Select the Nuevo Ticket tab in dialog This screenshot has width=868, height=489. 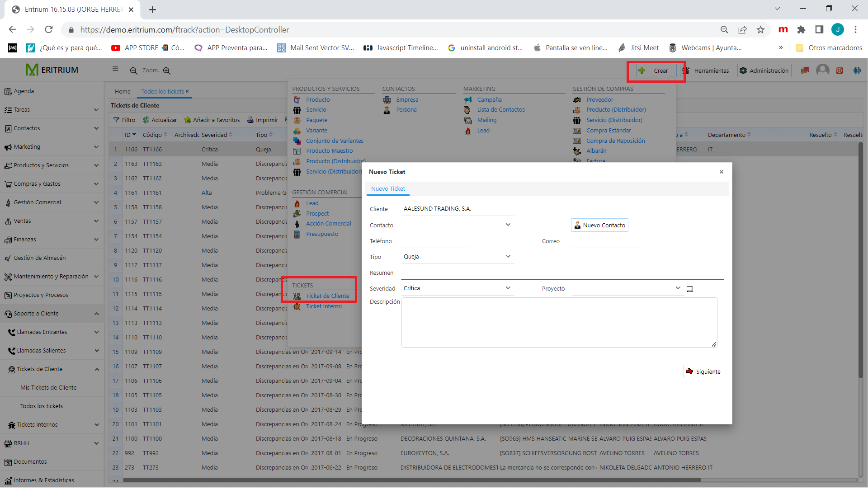click(388, 189)
